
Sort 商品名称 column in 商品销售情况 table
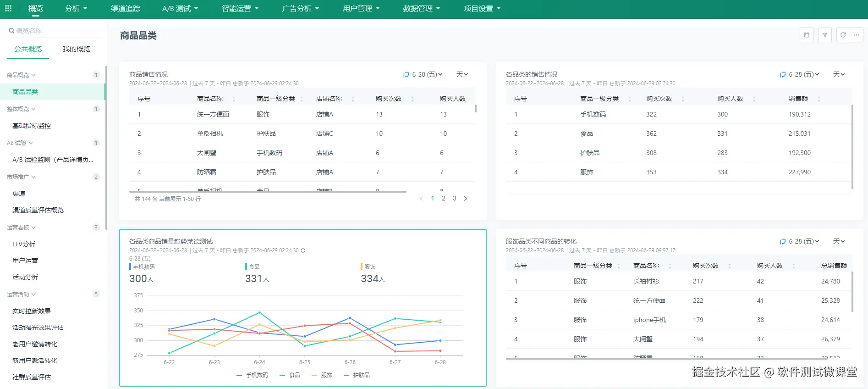[234, 99]
